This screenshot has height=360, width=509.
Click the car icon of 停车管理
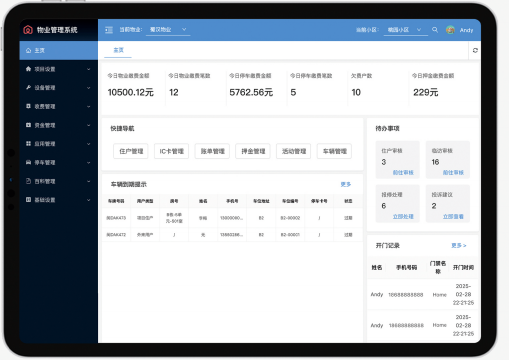coord(28,162)
